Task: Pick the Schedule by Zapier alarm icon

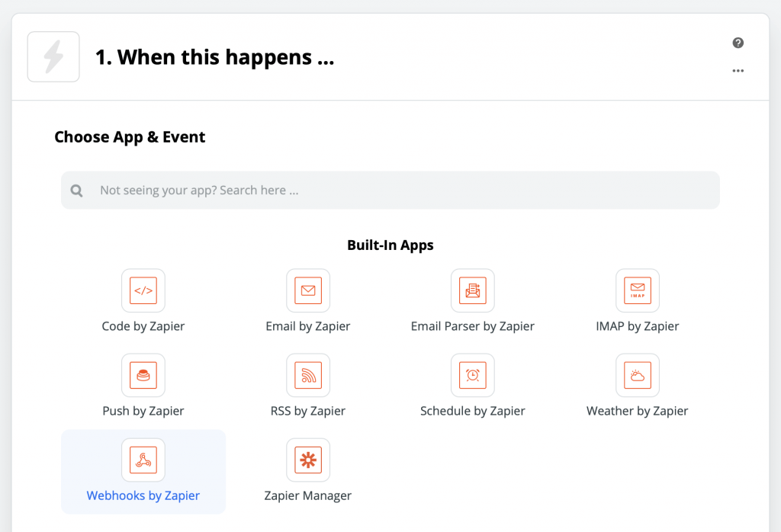Action: click(473, 375)
